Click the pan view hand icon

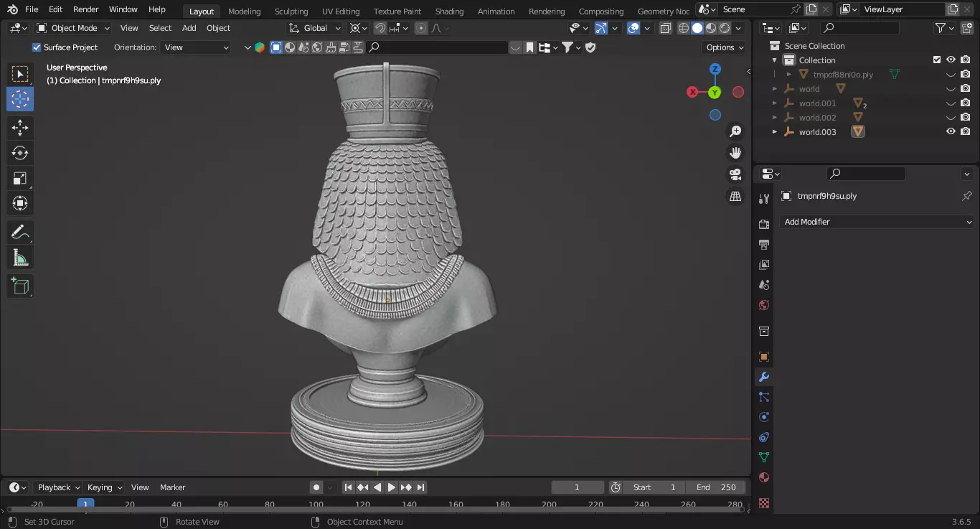(x=735, y=153)
